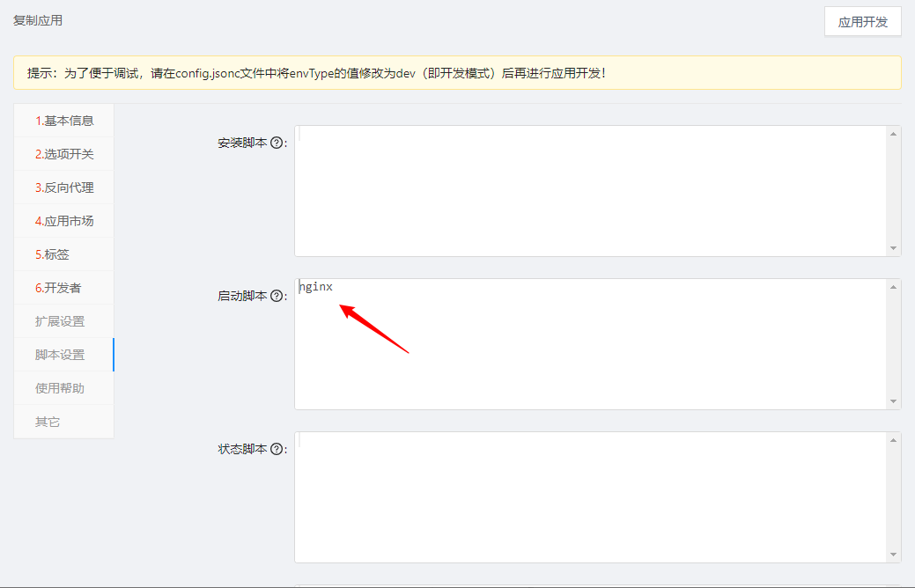Select the 3.反向代理 tab
The image size is (915, 588).
[64, 187]
